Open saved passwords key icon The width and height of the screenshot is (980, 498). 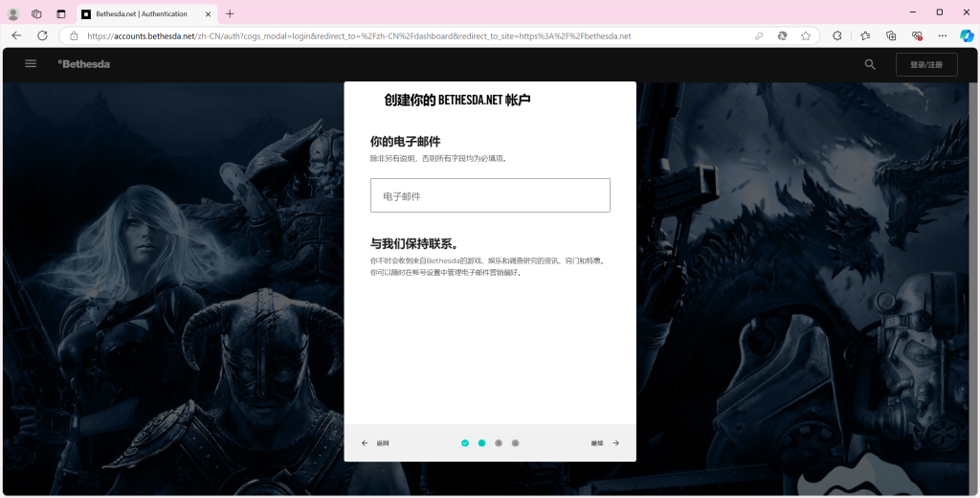pyautogui.click(x=759, y=36)
